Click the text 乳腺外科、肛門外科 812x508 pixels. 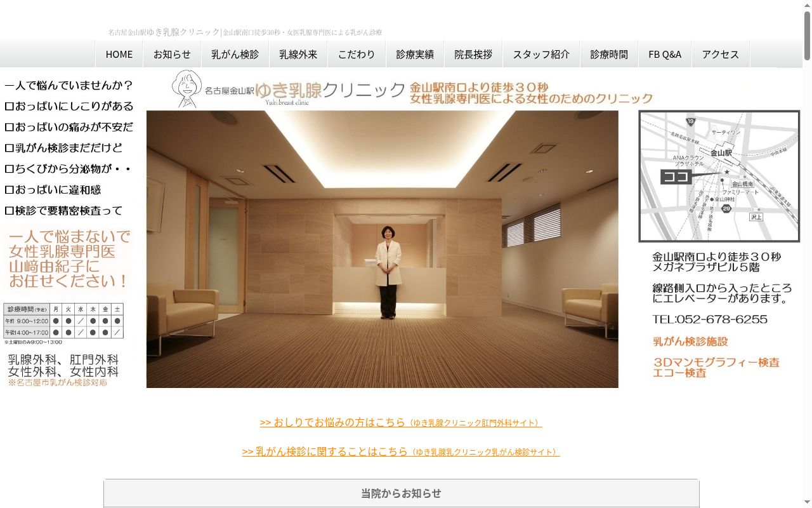63,359
